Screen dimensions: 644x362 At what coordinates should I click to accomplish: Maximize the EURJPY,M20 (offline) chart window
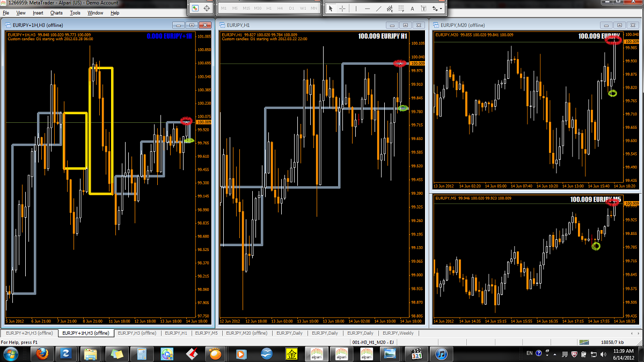(x=619, y=25)
